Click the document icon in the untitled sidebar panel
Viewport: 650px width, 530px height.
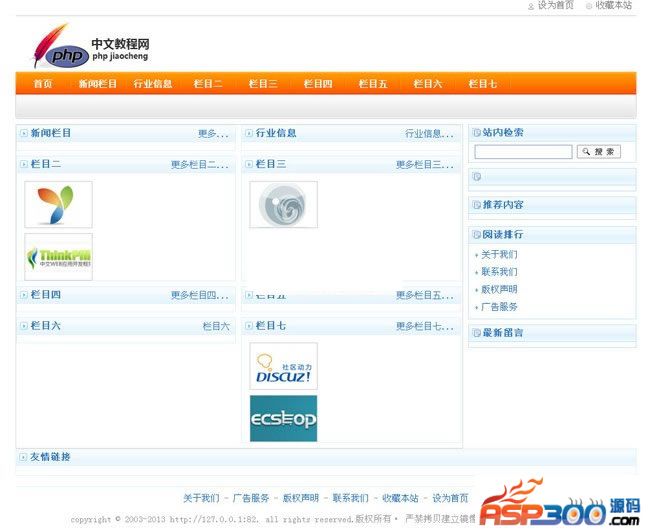[477, 177]
